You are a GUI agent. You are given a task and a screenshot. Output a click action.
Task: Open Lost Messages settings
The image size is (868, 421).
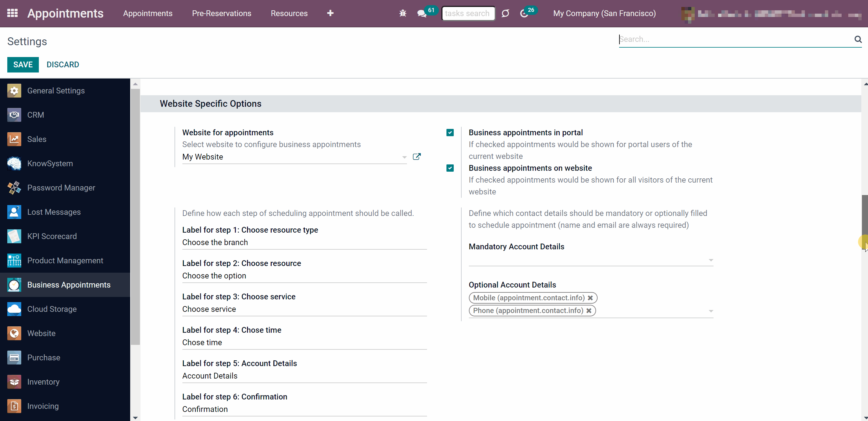click(x=65, y=212)
